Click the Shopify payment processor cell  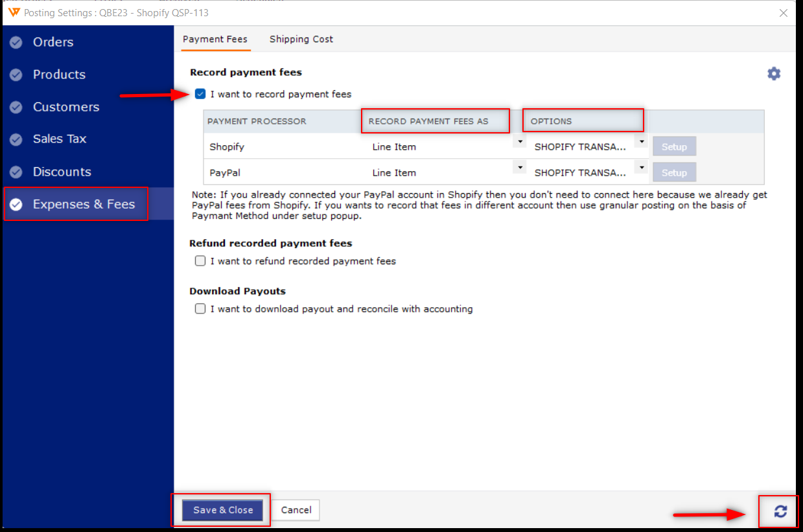point(285,146)
